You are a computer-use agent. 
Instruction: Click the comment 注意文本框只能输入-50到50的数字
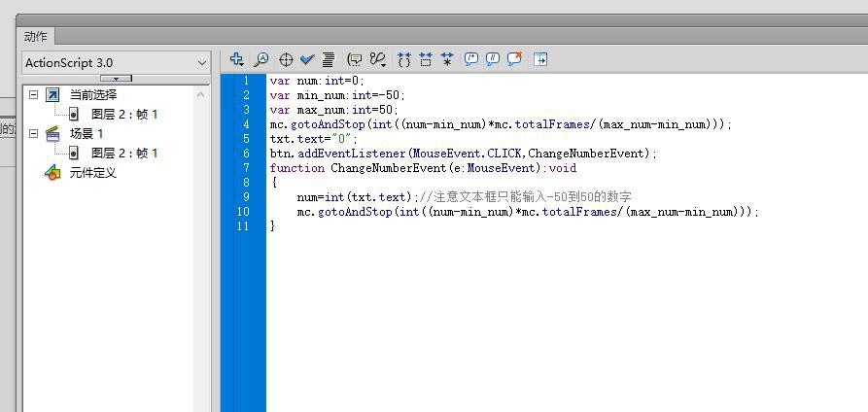[526, 196]
